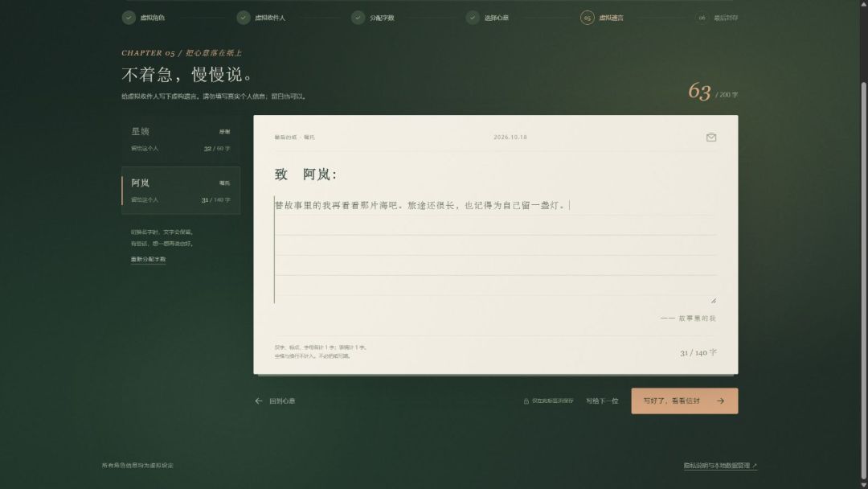Click the checkmark icon for step 虚拟角色
Image resolution: width=868 pixels, height=489 pixels.
[x=129, y=18]
